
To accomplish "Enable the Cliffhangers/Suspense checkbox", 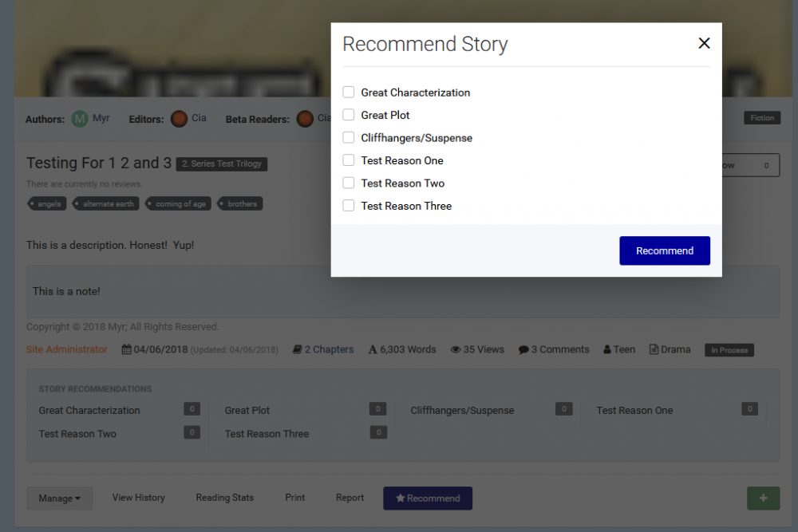I will 349,138.
